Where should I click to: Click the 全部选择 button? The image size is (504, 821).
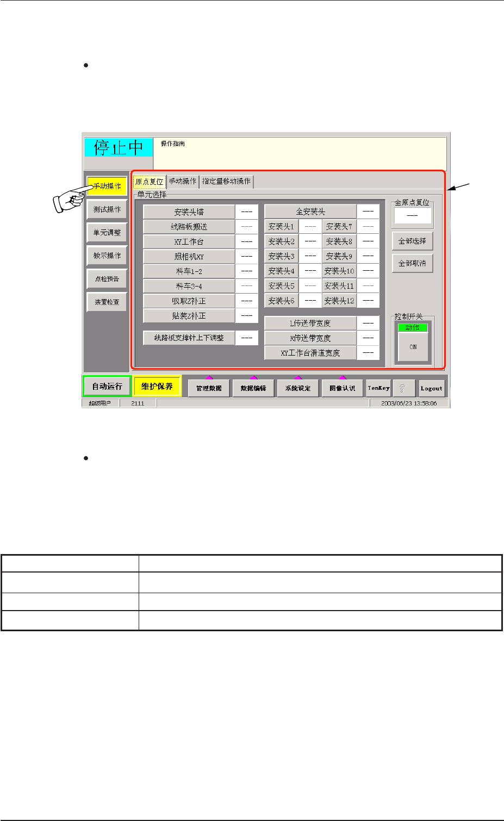tap(412, 241)
